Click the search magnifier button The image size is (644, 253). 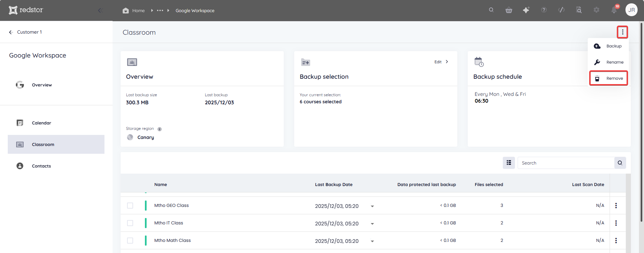620,163
